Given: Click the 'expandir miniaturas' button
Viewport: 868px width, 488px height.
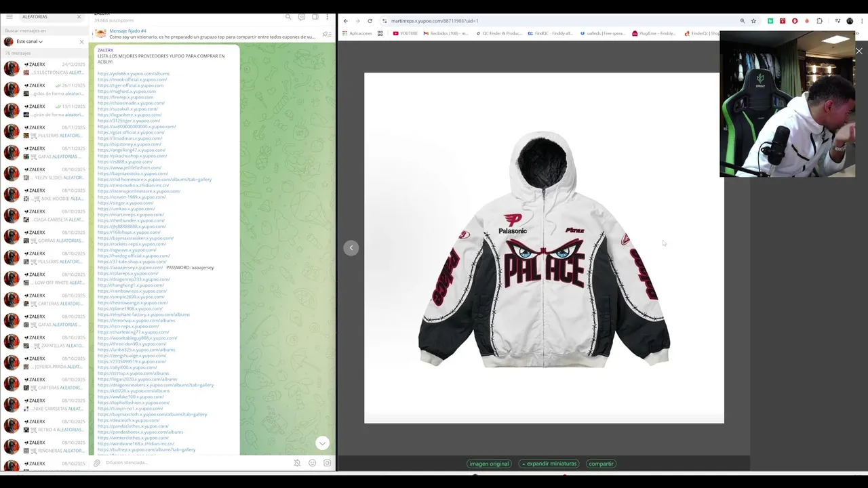Looking at the screenshot, I should 549,464.
